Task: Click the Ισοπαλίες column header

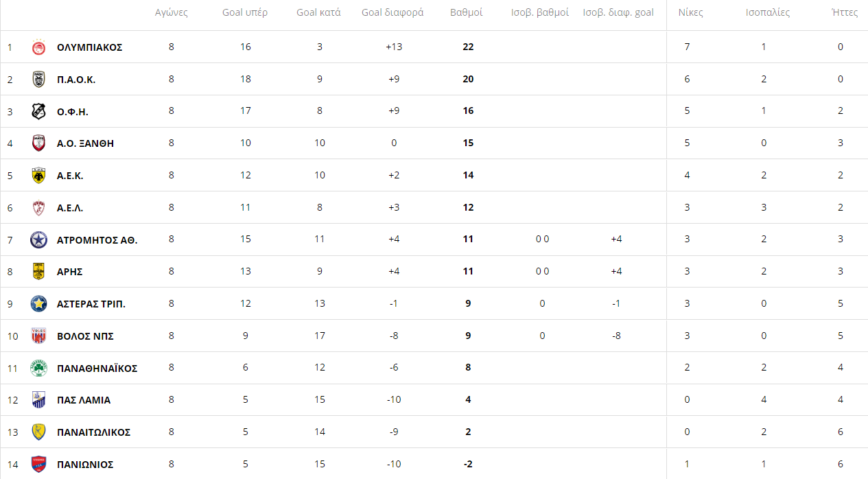Action: [768, 13]
